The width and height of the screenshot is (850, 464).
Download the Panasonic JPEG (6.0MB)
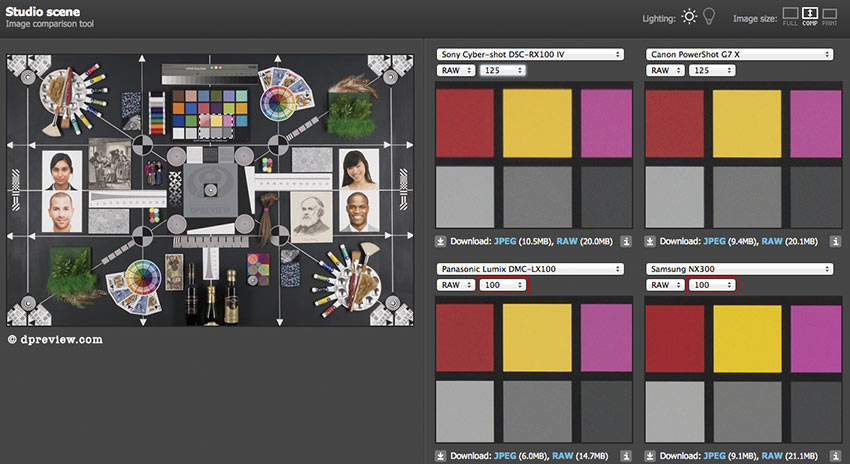point(505,456)
